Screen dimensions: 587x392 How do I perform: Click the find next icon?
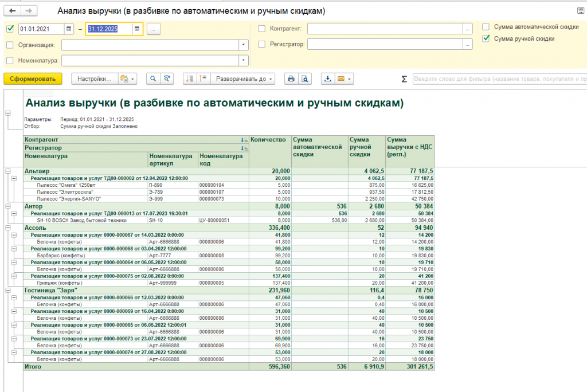[x=167, y=79]
